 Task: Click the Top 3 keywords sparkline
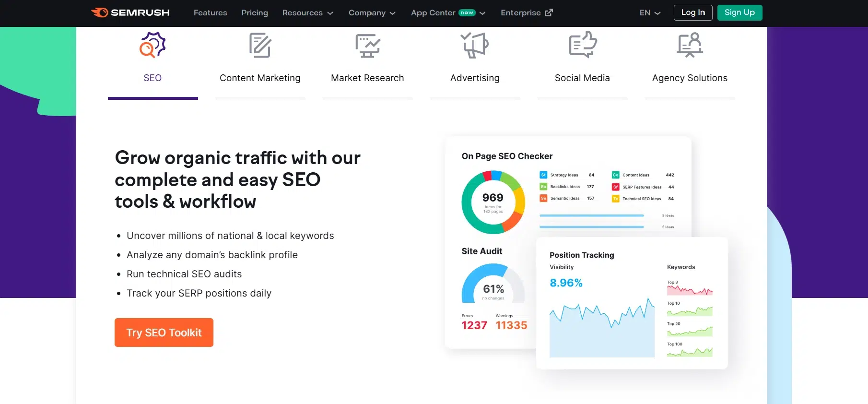pos(690,290)
